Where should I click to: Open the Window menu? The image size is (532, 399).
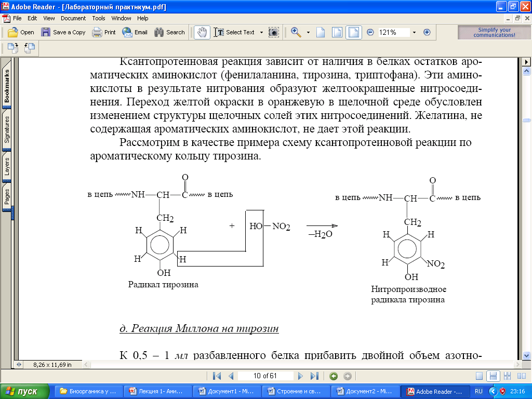[x=121, y=18]
